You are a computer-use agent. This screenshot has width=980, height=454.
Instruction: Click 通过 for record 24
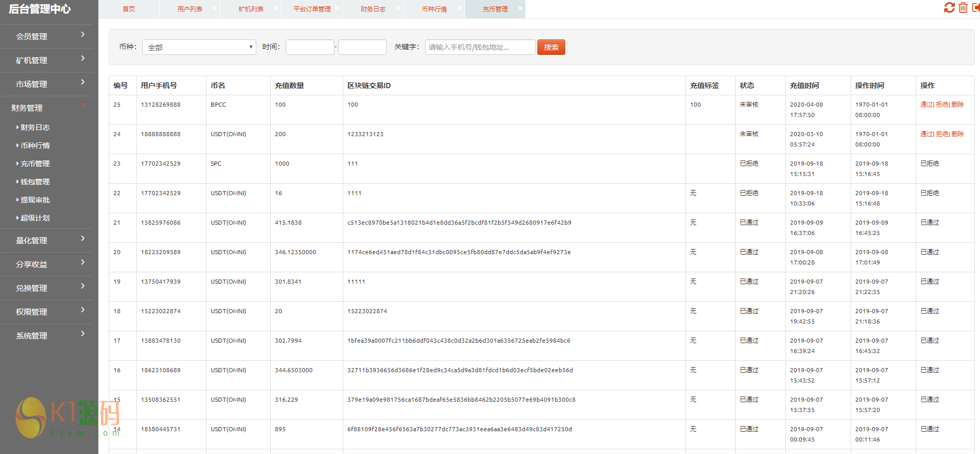tap(926, 134)
